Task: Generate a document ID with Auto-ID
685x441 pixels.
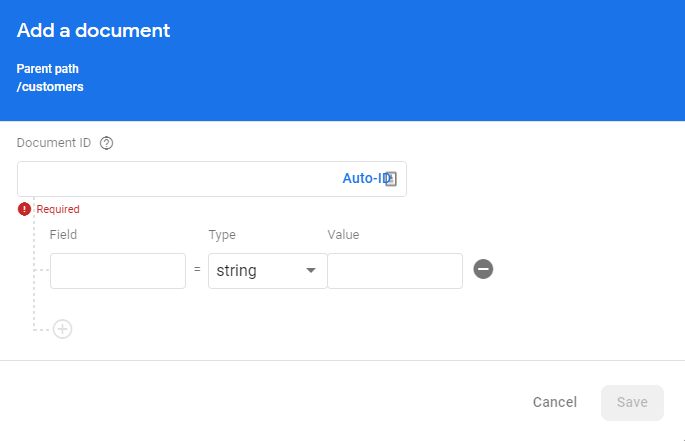Action: tap(365, 178)
